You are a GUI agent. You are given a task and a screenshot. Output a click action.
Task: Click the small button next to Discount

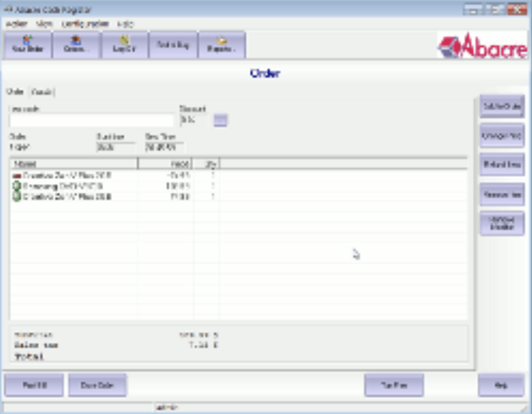coord(220,120)
